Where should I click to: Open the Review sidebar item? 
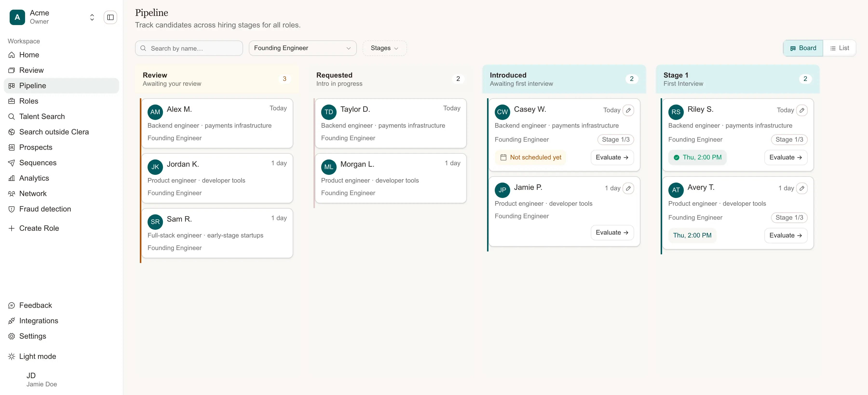(x=61, y=70)
